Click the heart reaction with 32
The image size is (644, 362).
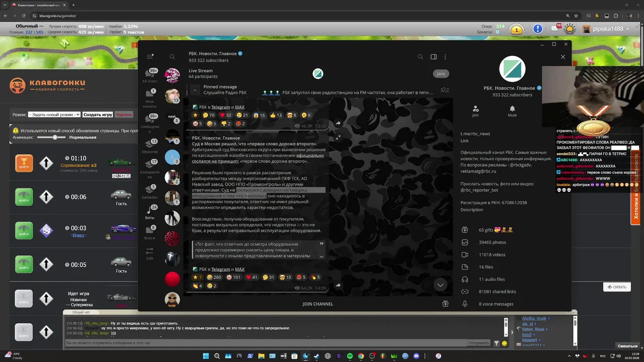click(x=225, y=115)
